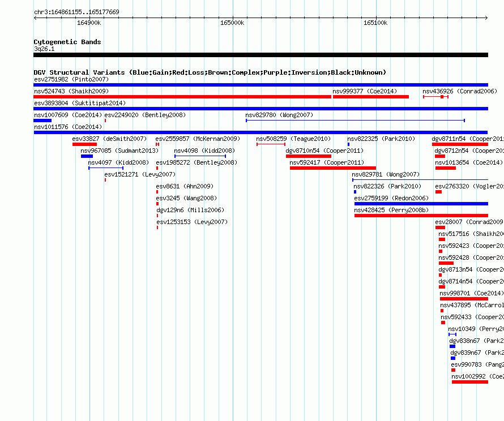Screen dimensions: 504x421
Task: Select nsv967085 (Sudmant2013) label
Action: (x=119, y=151)
